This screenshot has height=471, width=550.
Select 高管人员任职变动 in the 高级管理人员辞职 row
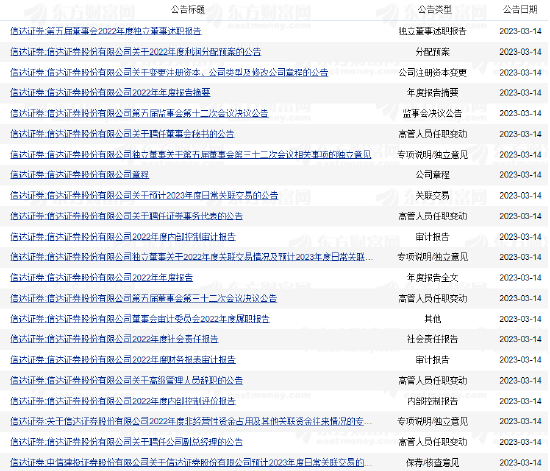(432, 381)
